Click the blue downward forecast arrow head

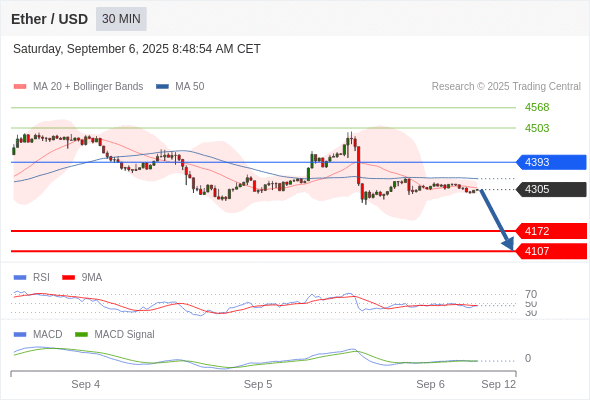pos(508,244)
